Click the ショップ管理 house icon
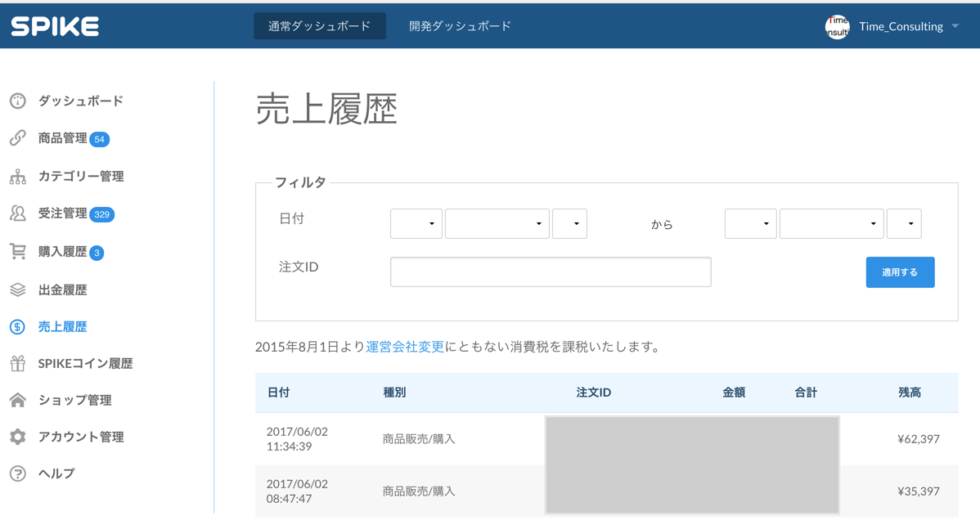980x525 pixels. [x=17, y=400]
